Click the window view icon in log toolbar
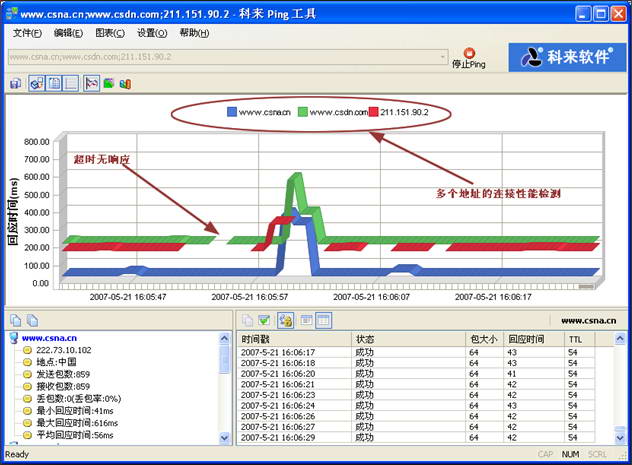Screen dimensions: 632x465 click(x=306, y=320)
